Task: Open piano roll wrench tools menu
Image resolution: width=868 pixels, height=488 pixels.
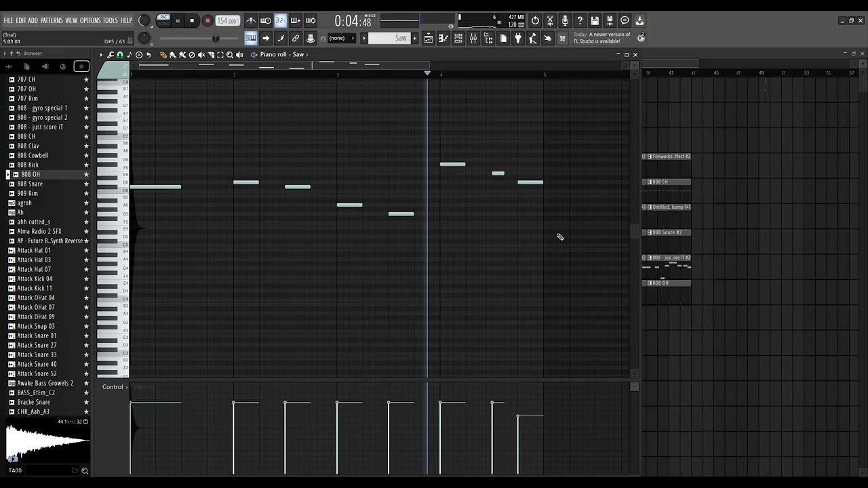Action: 111,55
